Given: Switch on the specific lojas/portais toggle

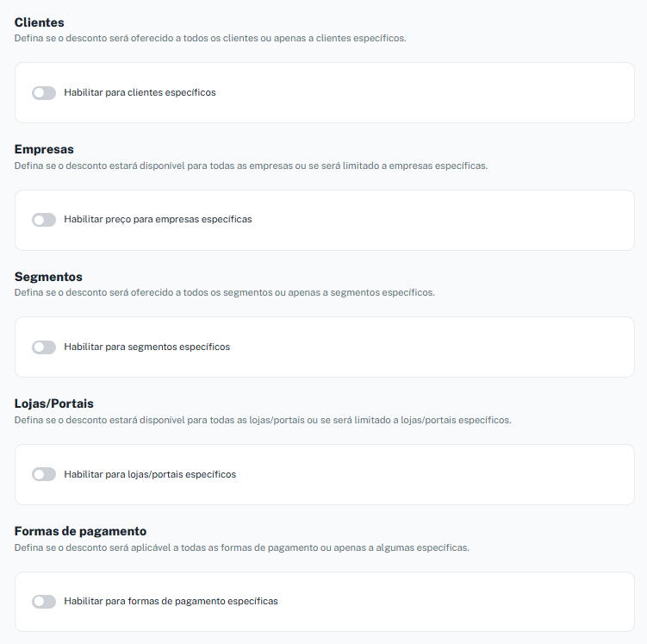Looking at the screenshot, I should [44, 474].
